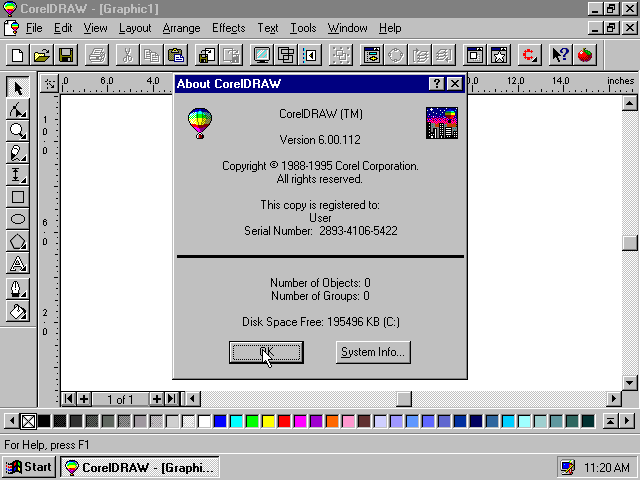
Task: Click the Open file folder icon
Action: point(42,55)
